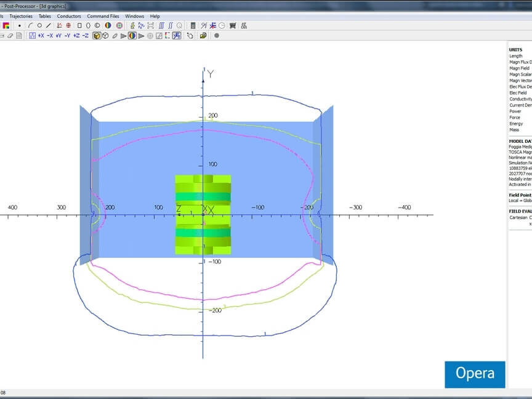The height and width of the screenshot is (399, 532).
Task: Choose the circle field tool icon
Action: [39, 26]
